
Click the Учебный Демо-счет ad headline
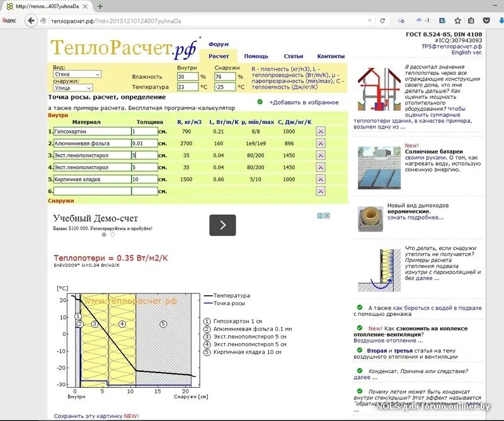click(96, 218)
